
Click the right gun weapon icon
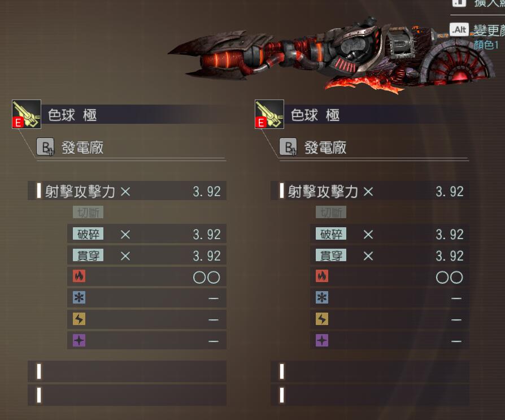[269, 114]
